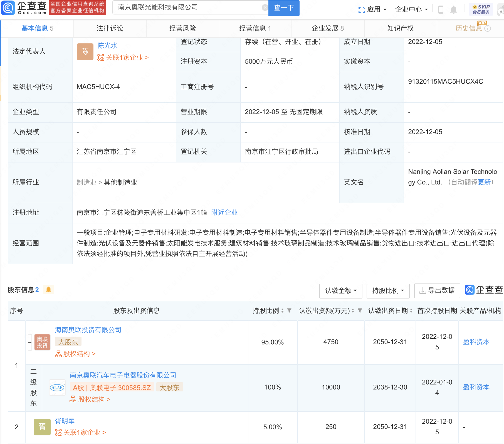
Task: Sort by 认缴出资日期 column arrows
Action: click(x=411, y=311)
